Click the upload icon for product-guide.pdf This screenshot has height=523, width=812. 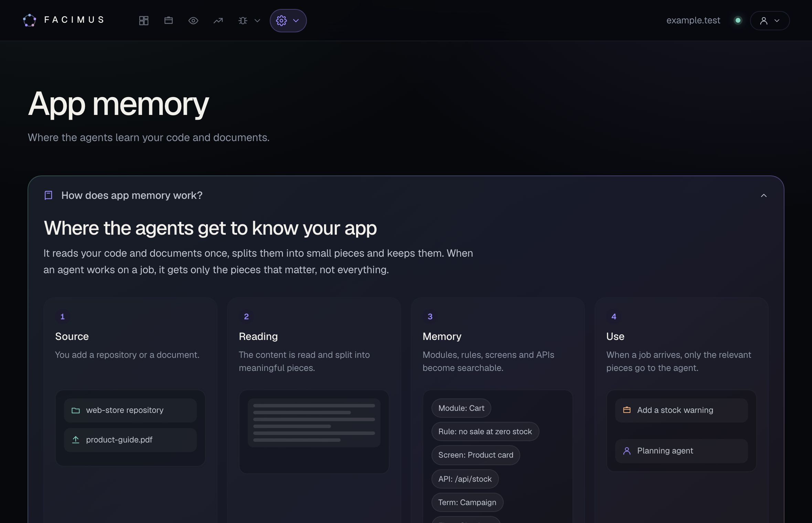point(76,440)
